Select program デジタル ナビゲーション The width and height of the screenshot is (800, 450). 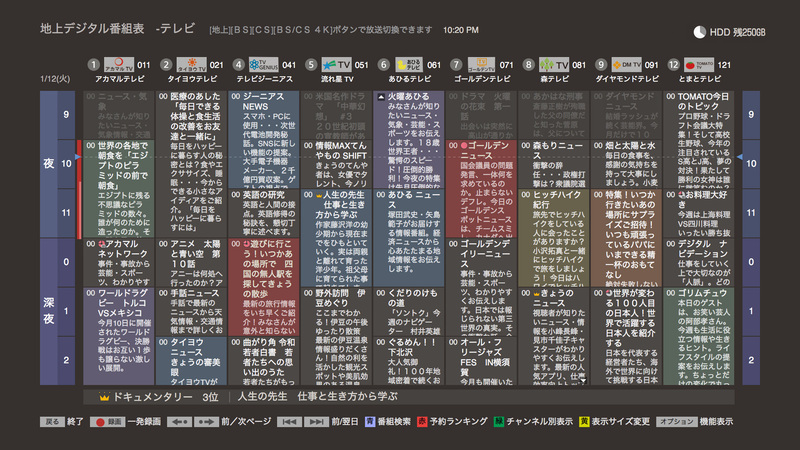click(698, 263)
